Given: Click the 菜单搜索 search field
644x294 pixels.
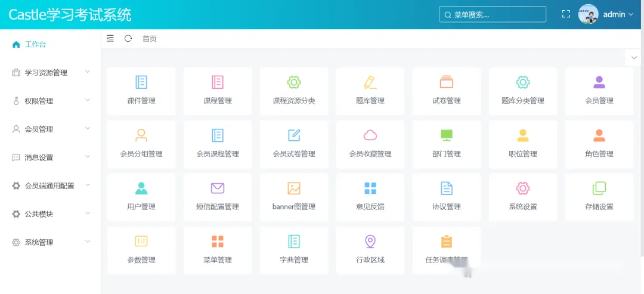Looking at the screenshot, I should [493, 14].
